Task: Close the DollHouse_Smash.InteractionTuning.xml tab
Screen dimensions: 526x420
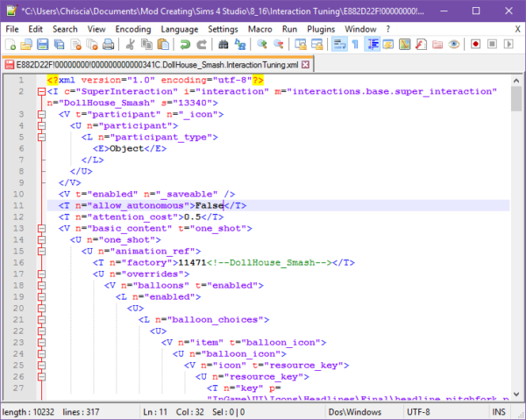Action: (305, 65)
